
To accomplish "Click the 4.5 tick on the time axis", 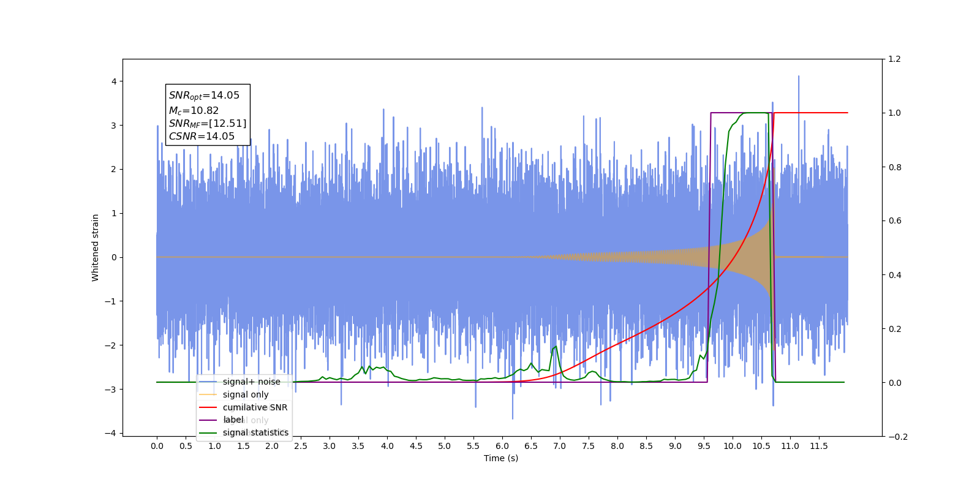I will [416, 446].
